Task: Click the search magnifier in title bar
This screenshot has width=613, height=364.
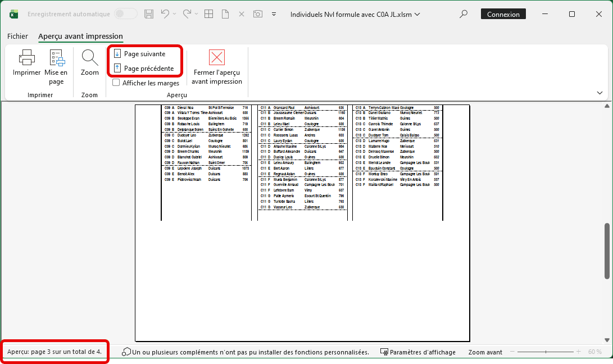Action: click(x=464, y=14)
